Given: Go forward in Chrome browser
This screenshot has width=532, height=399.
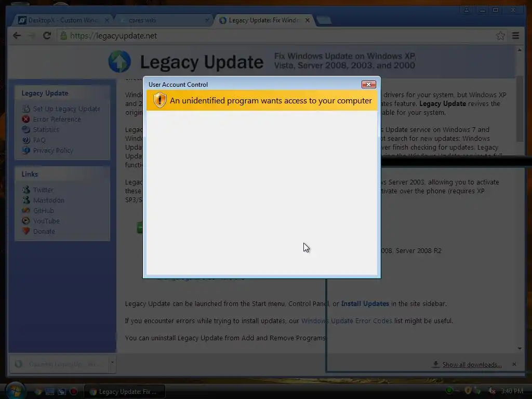Looking at the screenshot, I should (32, 36).
